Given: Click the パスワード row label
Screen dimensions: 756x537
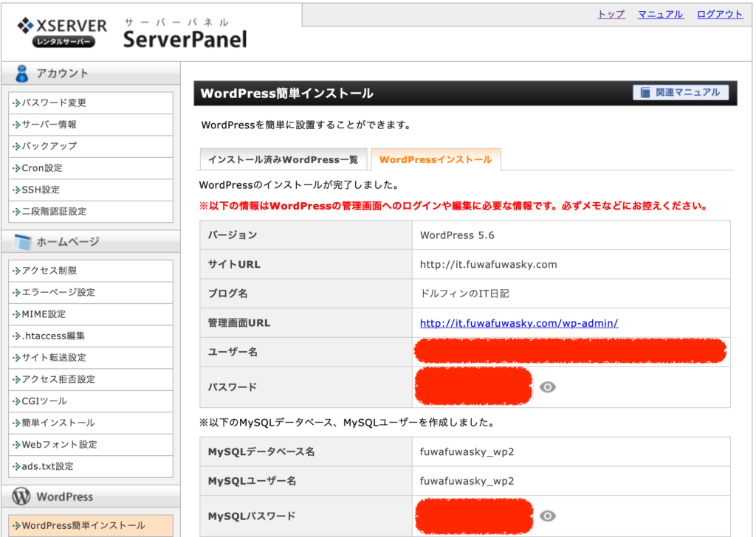Looking at the screenshot, I should pos(233,387).
